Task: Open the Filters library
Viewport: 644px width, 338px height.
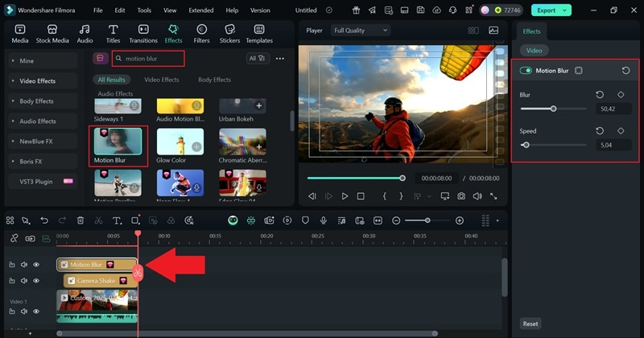Action: [x=201, y=34]
